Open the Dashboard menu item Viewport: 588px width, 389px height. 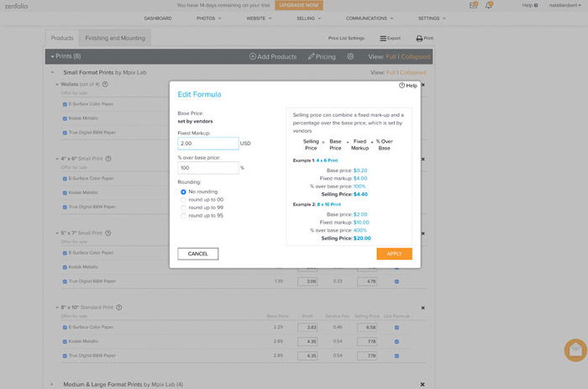158,18
